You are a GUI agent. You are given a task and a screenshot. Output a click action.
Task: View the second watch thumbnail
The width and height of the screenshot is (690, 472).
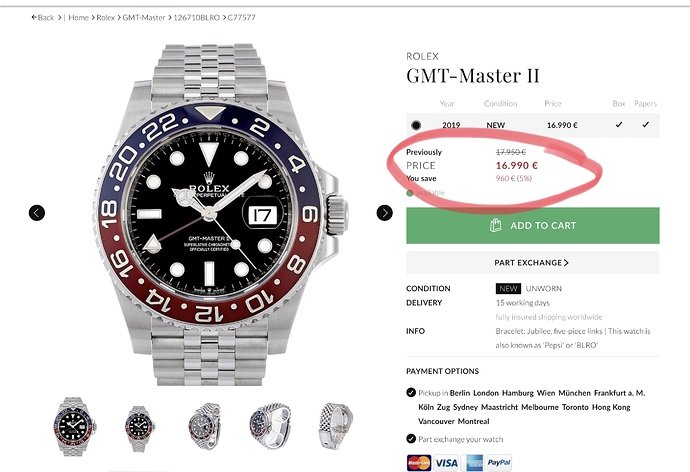(139, 425)
